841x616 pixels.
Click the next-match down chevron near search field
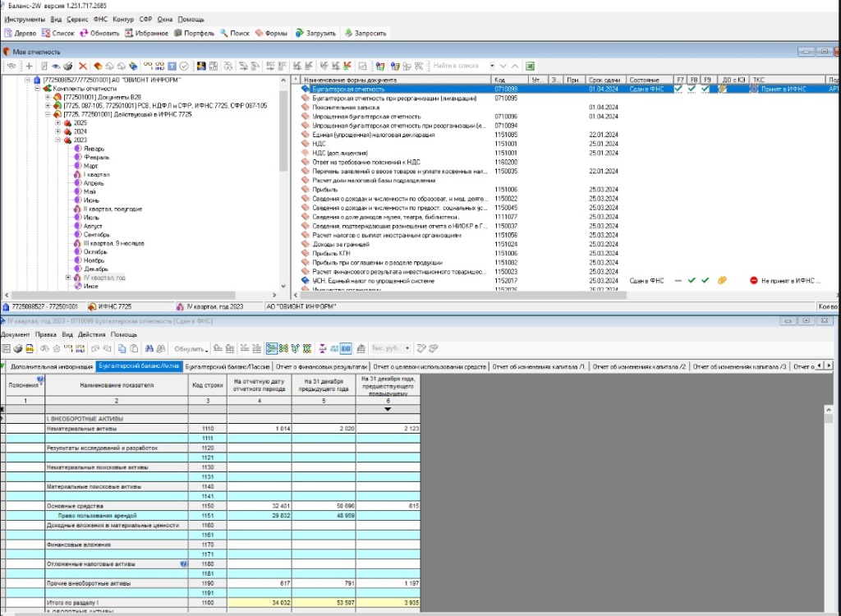(x=503, y=66)
